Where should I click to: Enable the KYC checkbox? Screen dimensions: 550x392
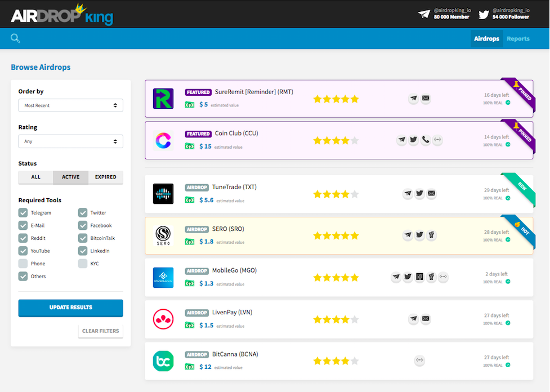[x=83, y=264]
